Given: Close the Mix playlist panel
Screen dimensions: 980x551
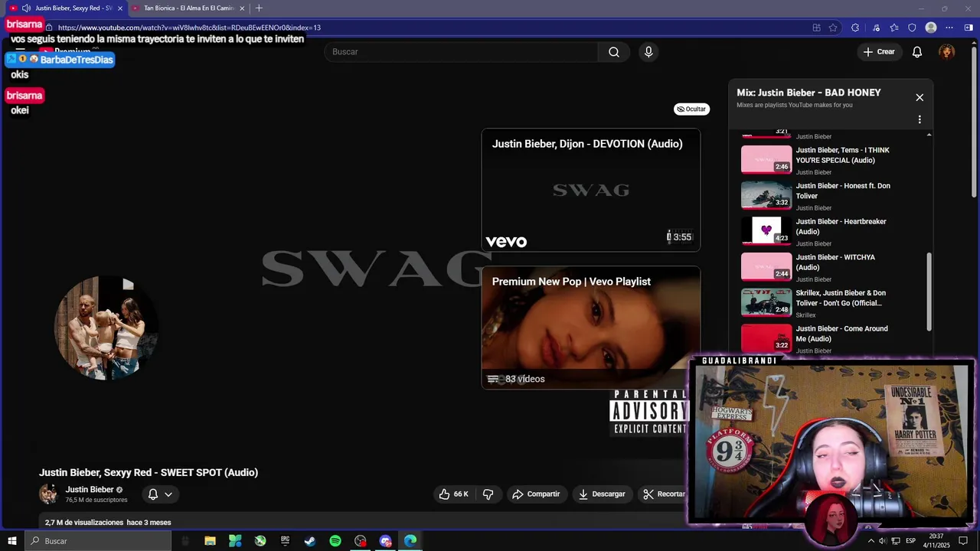Looking at the screenshot, I should [920, 97].
